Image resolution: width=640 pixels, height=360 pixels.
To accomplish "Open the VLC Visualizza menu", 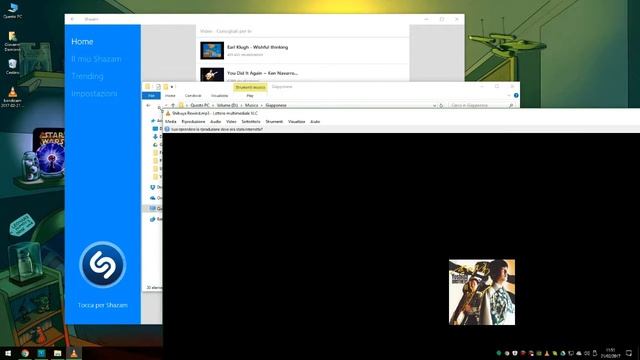I will (x=296, y=122).
